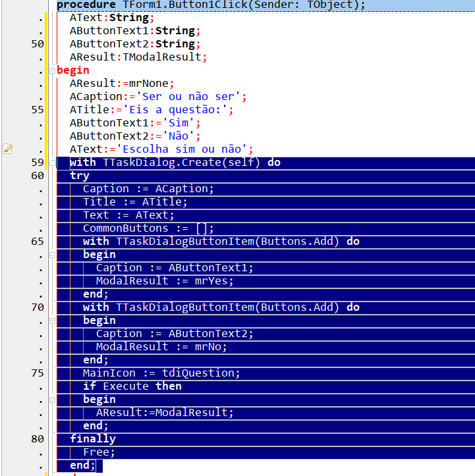Screen dimensions: 475x476
Task: Click line number 75 in the gutter
Action: click(x=38, y=373)
